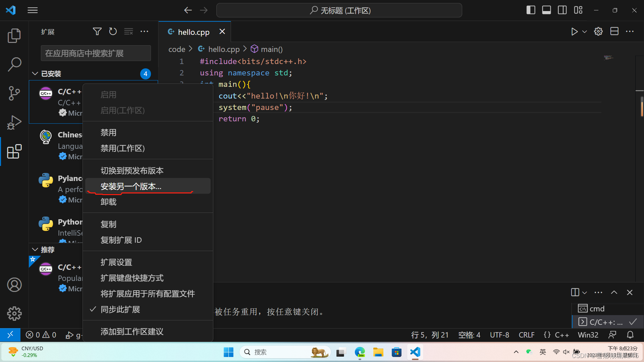Open the Source Control view
644x362 pixels.
[14, 93]
